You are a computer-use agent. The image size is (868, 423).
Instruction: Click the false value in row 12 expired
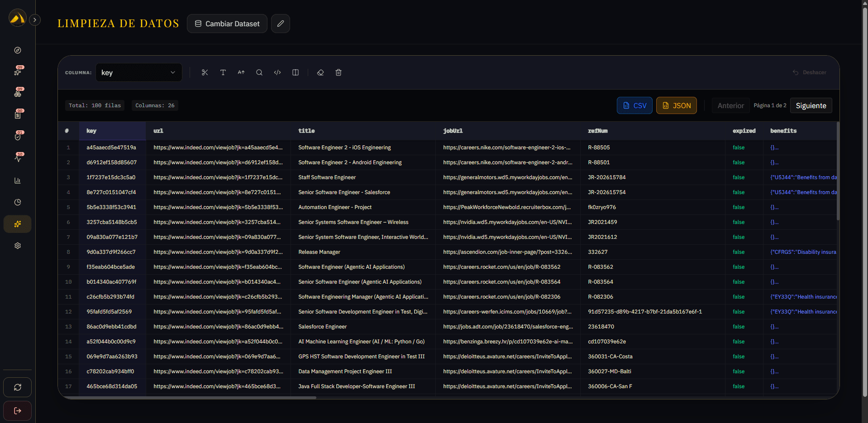[739, 312]
